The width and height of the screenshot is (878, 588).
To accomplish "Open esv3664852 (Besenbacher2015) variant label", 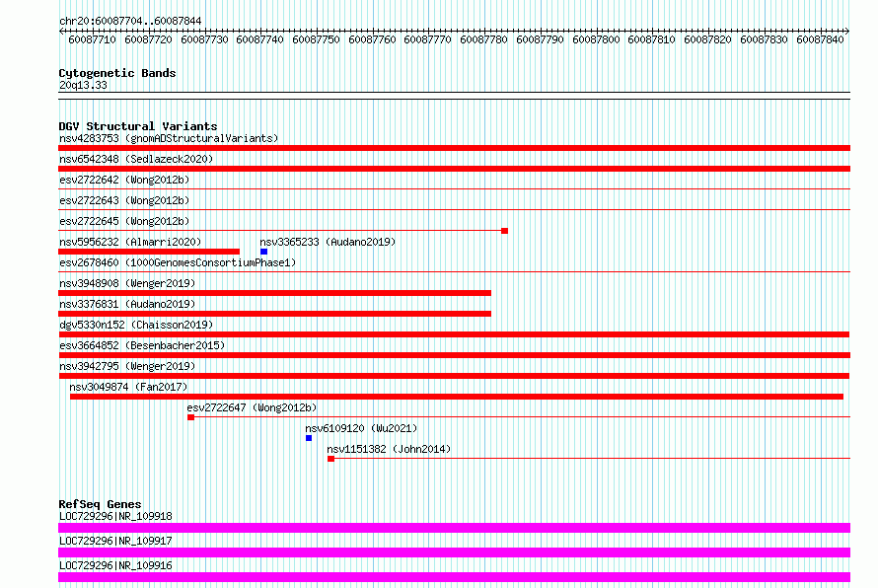I will click(x=142, y=345).
